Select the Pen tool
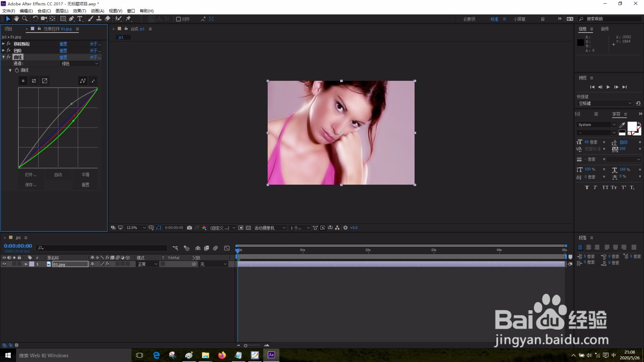Screen dimensions: 644x362 click(x=71, y=19)
